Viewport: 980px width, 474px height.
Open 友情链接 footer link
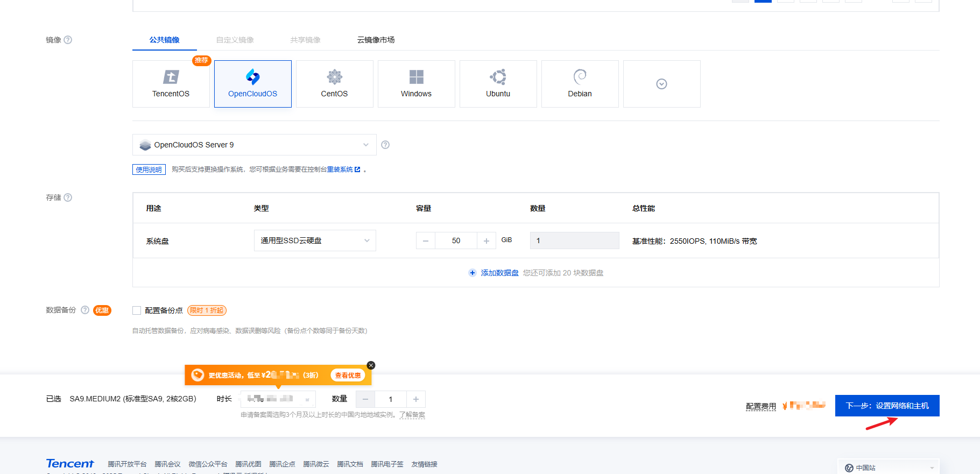(424, 464)
